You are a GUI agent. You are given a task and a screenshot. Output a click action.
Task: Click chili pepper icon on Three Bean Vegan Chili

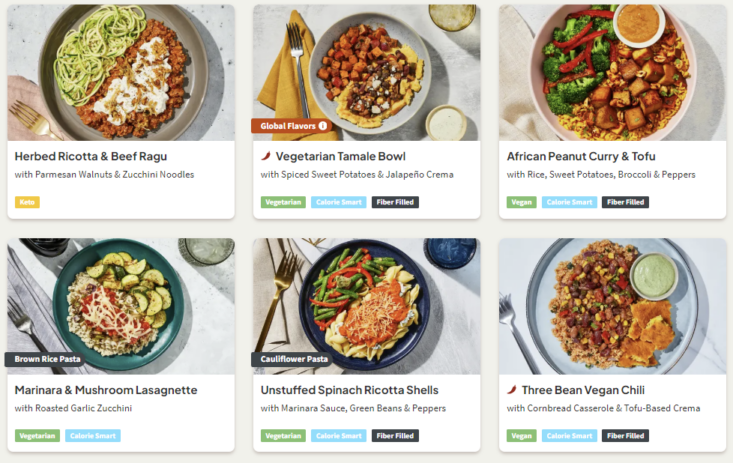[512, 390]
